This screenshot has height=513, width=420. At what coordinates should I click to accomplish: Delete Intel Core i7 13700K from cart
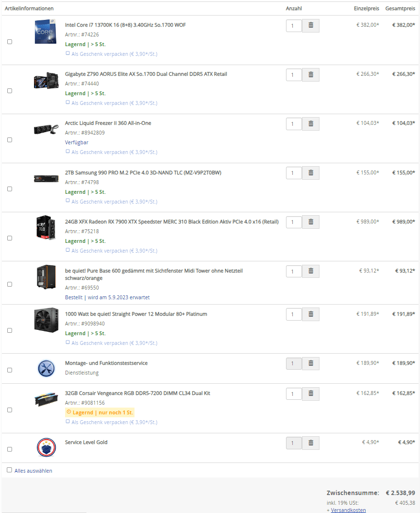[311, 26]
